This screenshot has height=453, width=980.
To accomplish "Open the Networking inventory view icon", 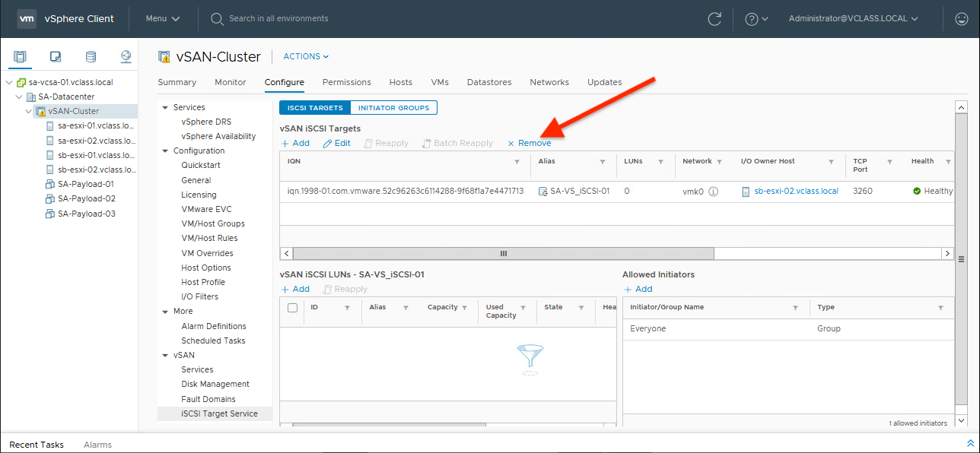I will click(x=126, y=56).
